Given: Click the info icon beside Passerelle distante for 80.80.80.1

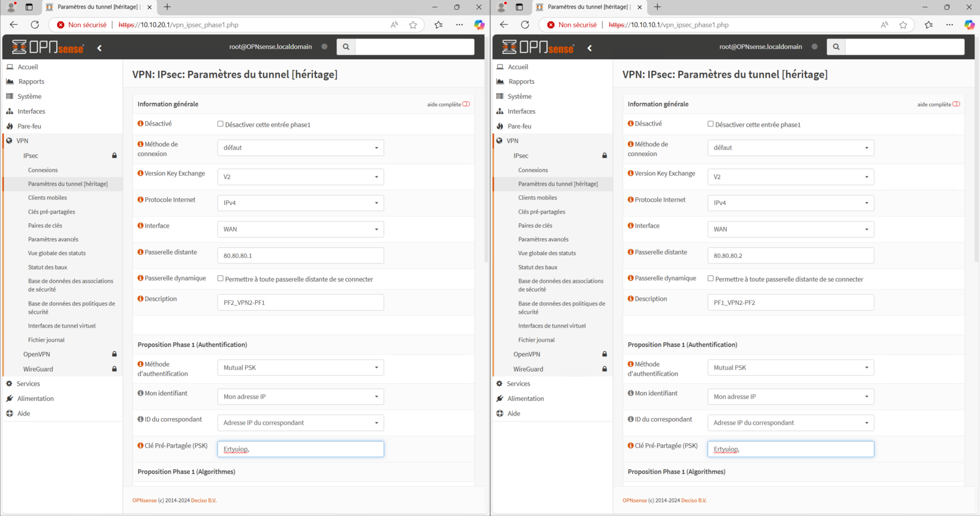Looking at the screenshot, I should tap(140, 252).
